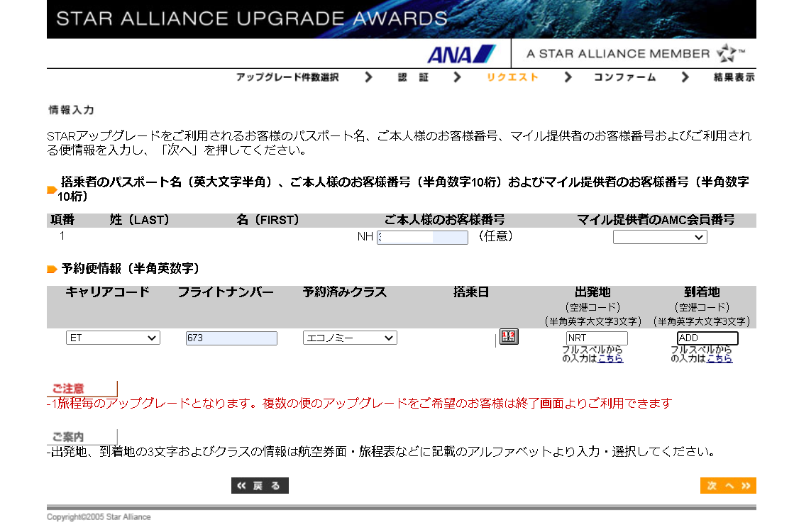Click the ご注意 label

68,388
